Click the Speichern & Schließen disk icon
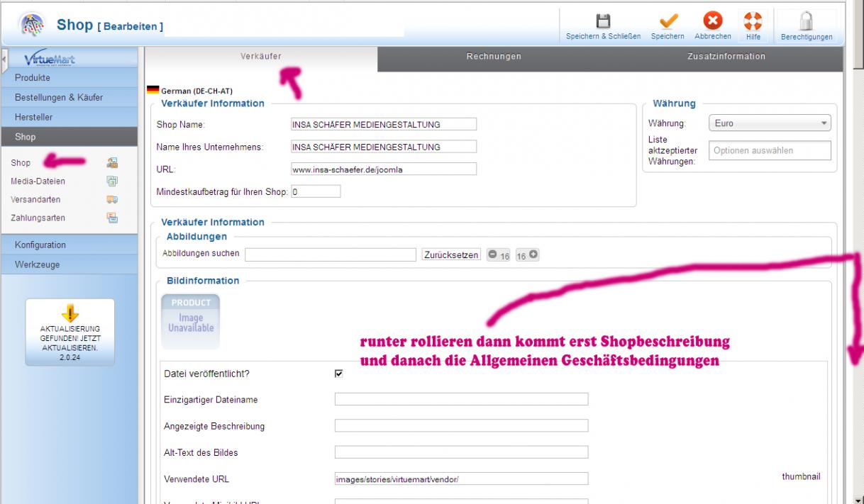864x504 pixels. (x=603, y=22)
